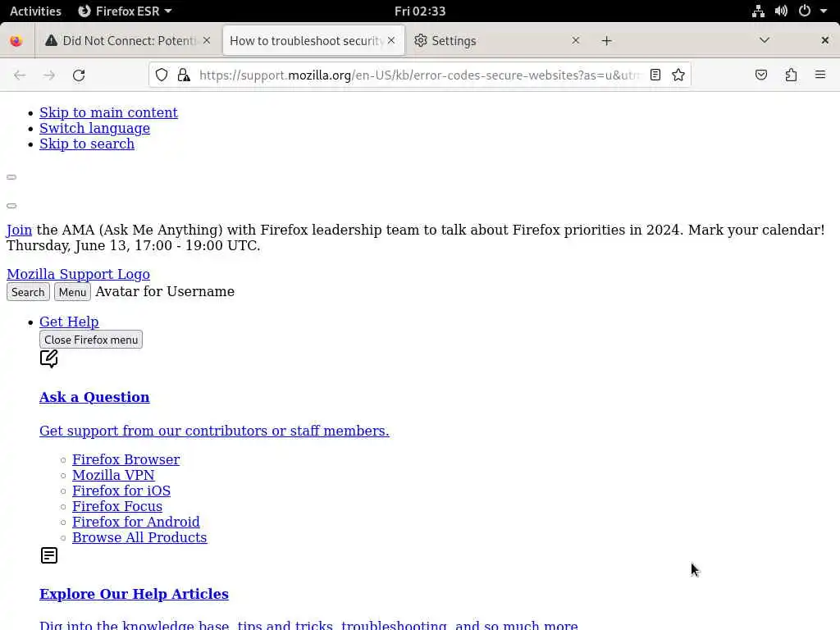Close the How to troubleshoot tab

(x=391, y=41)
